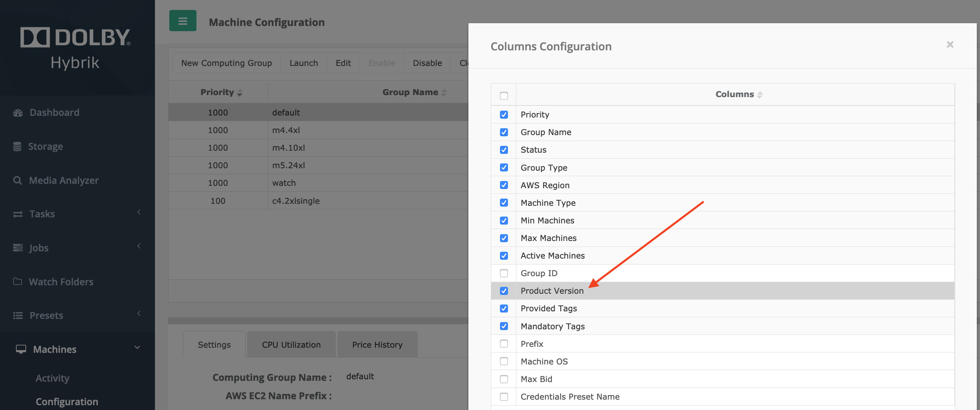
Task: Click the Media Analyzer magnifier icon
Action: click(17, 181)
